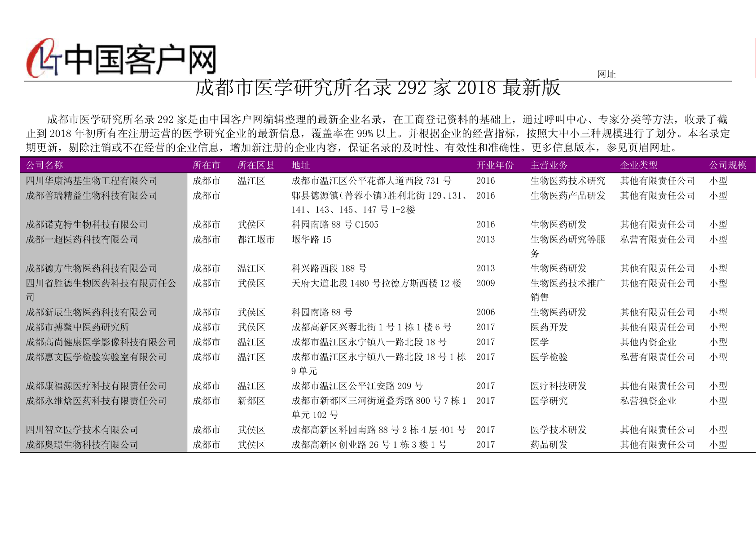Select company 成都普瑞精益生物科技有限公司
Screen dimensions: 756x535
coord(92,196)
